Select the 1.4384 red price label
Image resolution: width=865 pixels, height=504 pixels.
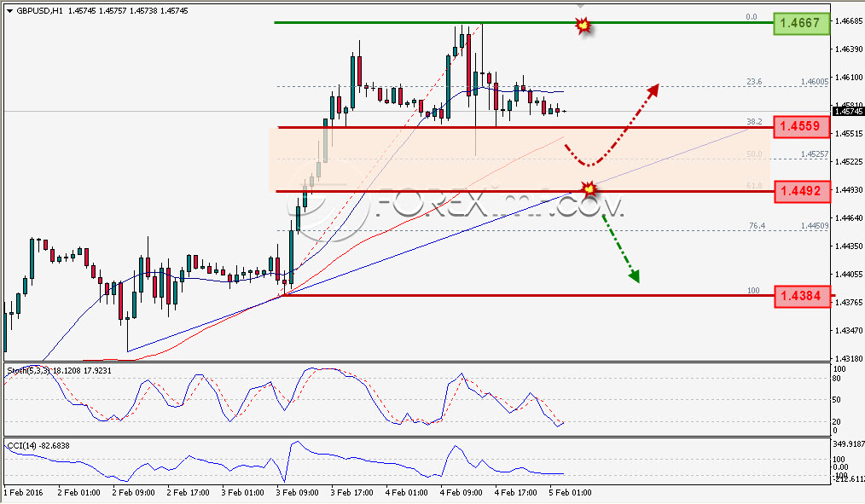tap(802, 296)
